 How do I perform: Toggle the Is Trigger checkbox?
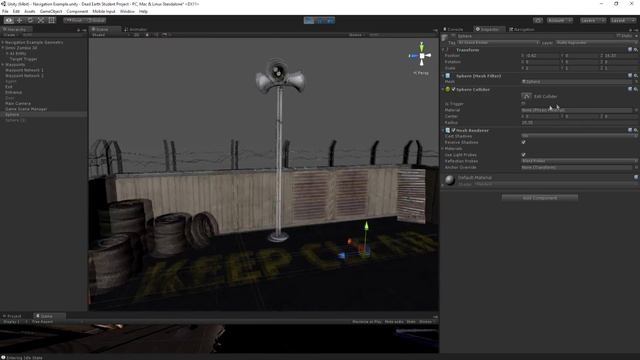coord(523,104)
